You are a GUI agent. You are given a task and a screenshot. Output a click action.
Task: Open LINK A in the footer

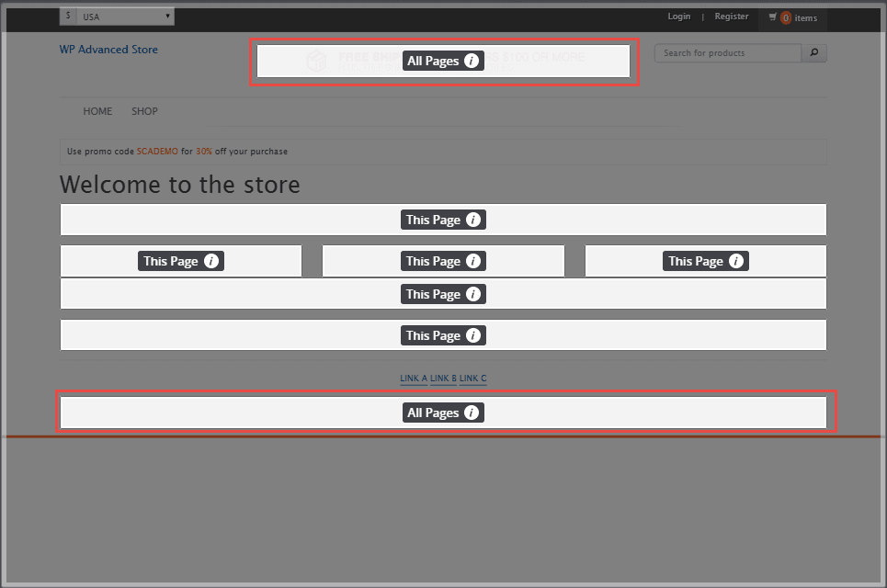pos(414,379)
